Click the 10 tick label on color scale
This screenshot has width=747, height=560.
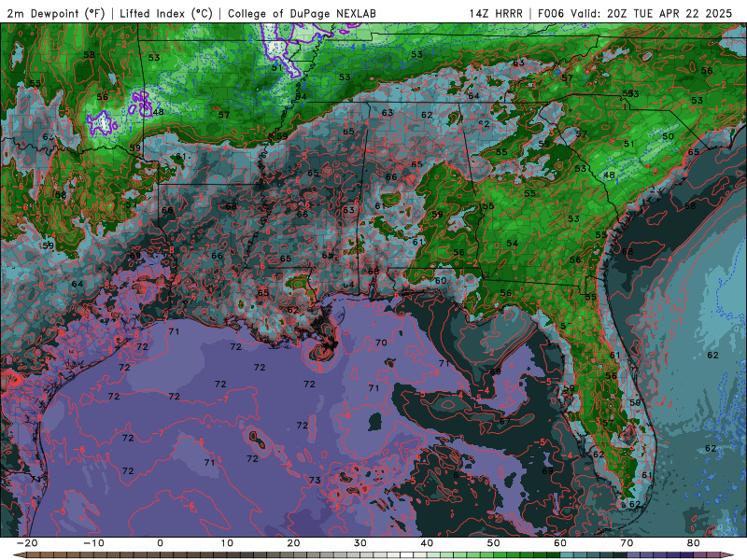[227, 543]
